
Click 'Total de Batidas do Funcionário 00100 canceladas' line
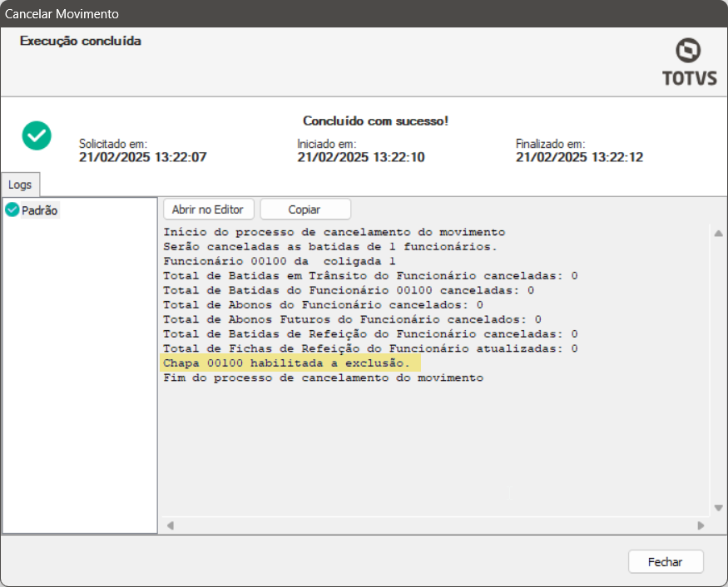pyautogui.click(x=349, y=290)
